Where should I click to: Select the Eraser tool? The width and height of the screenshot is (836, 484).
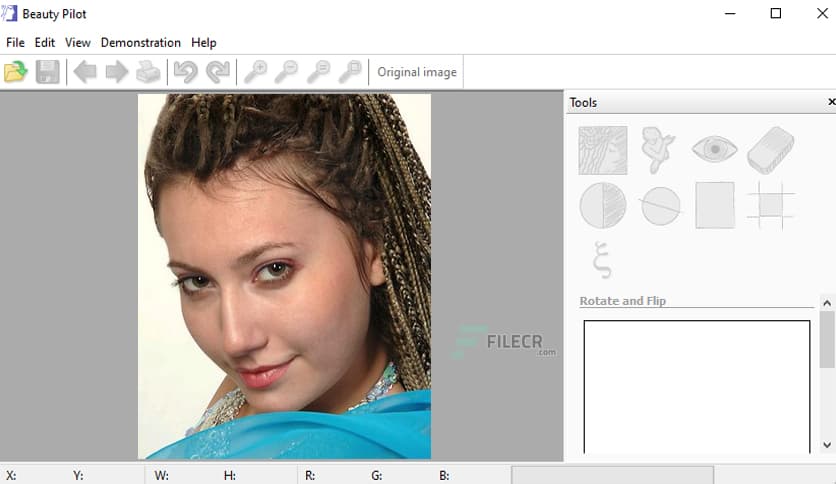coord(771,150)
